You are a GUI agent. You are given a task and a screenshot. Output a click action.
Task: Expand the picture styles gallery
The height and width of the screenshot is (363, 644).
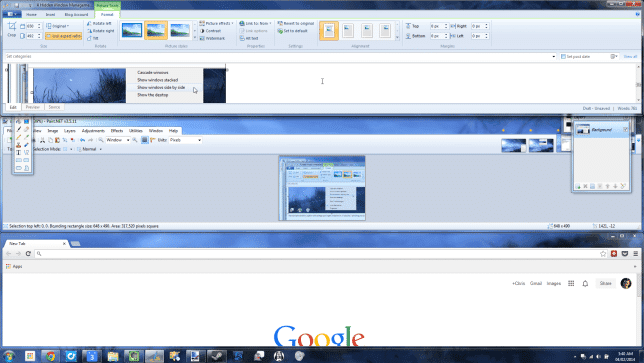(x=194, y=38)
